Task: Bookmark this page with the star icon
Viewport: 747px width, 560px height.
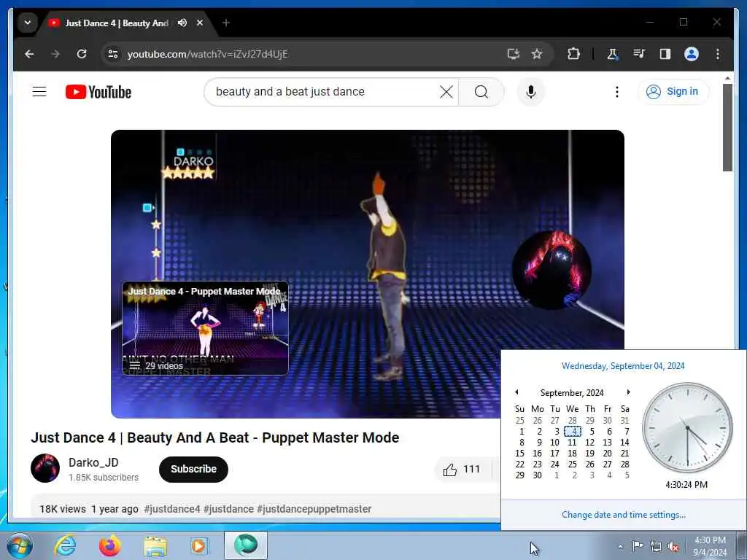Action: tap(537, 54)
